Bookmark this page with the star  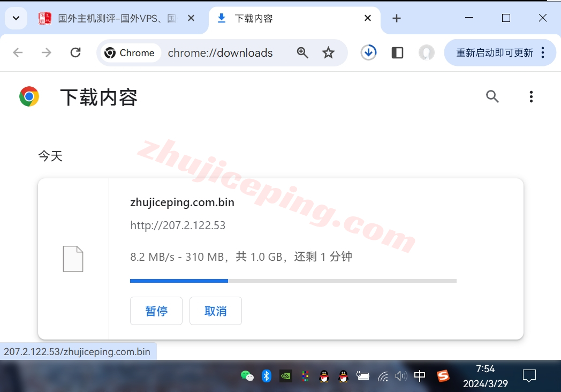(328, 52)
